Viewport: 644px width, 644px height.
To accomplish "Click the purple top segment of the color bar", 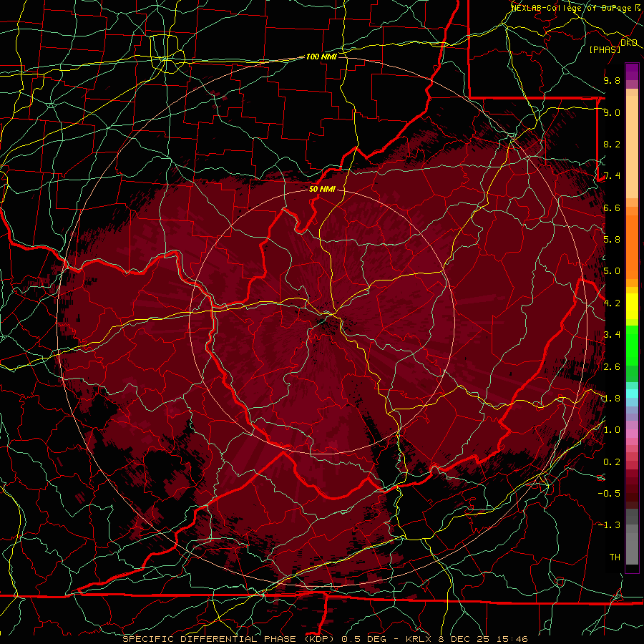I will [x=632, y=72].
